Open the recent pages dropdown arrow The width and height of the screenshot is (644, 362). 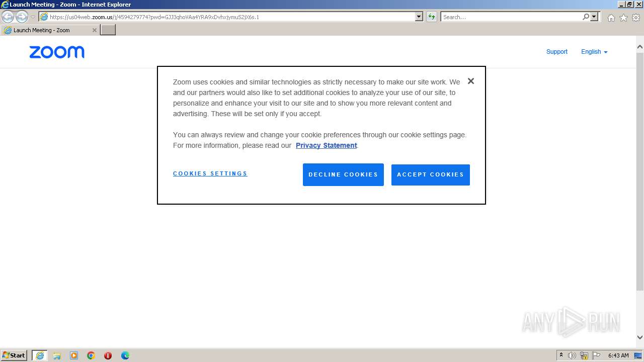(x=33, y=17)
